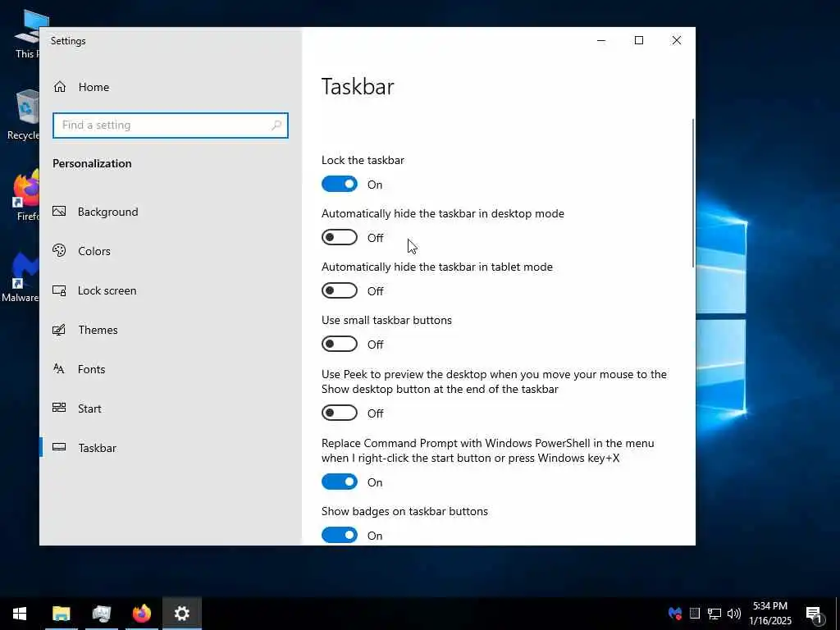Click the second taskbar pinned app icon
This screenshot has height=630, width=840.
(101, 614)
